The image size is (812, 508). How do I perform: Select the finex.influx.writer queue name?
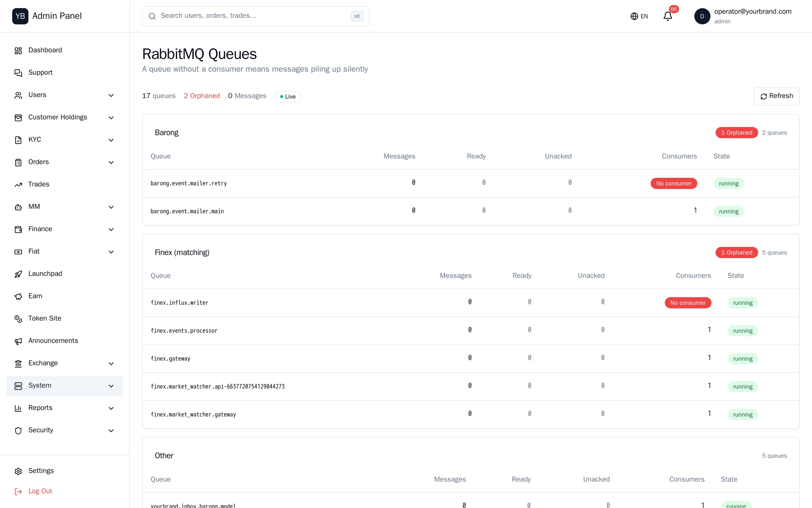pos(179,303)
